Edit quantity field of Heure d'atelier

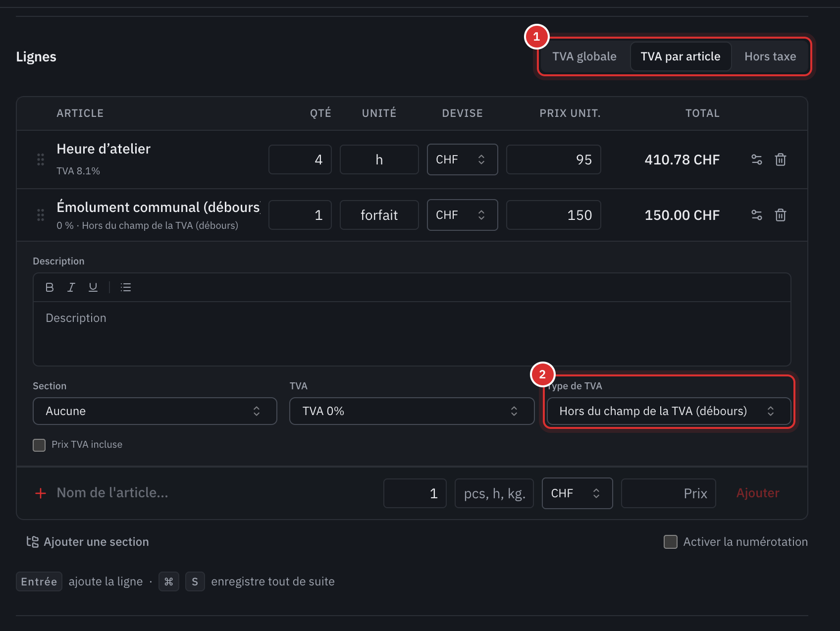point(300,159)
